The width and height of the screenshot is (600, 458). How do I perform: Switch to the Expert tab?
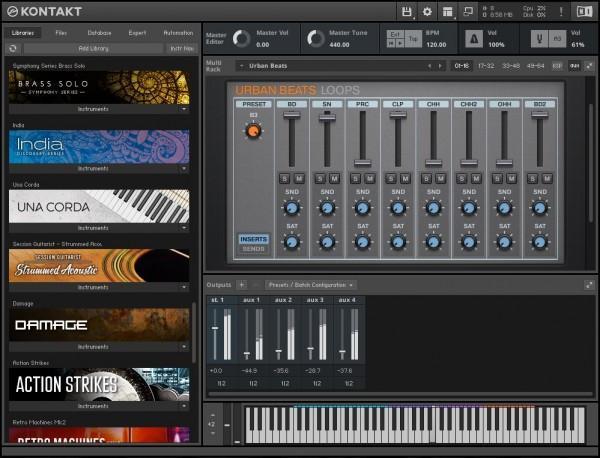pyautogui.click(x=137, y=33)
